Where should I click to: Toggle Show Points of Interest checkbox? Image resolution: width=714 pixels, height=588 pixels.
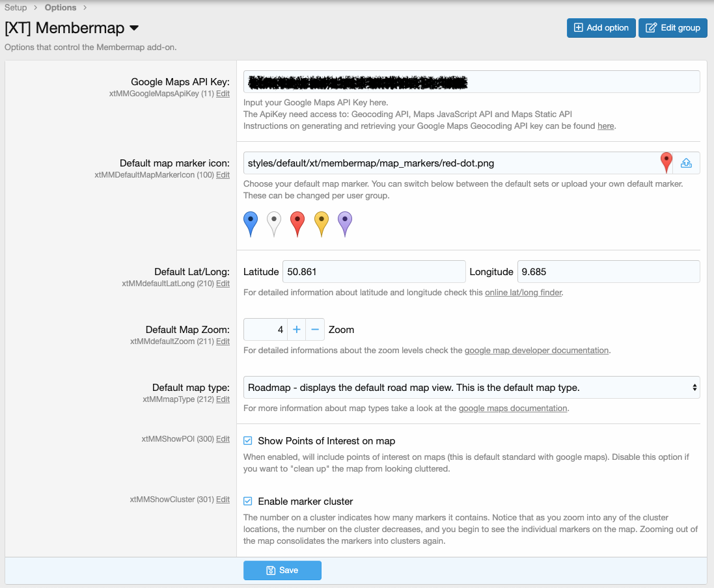click(248, 441)
